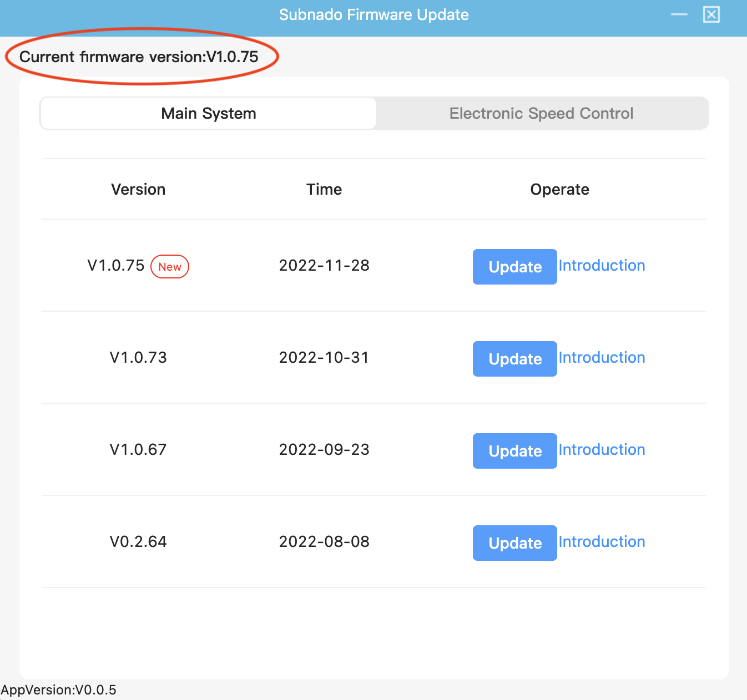
Task: Click the current firmware version label
Action: (139, 57)
